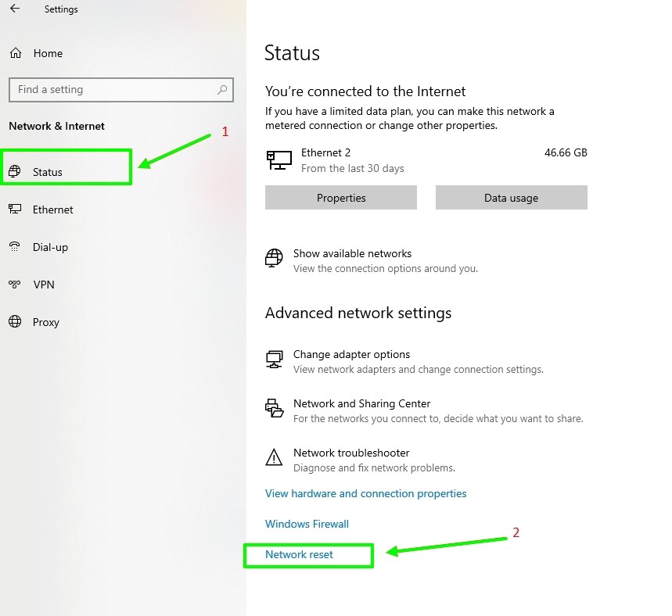
Task: Open the Ethernet settings page
Action: click(52, 210)
